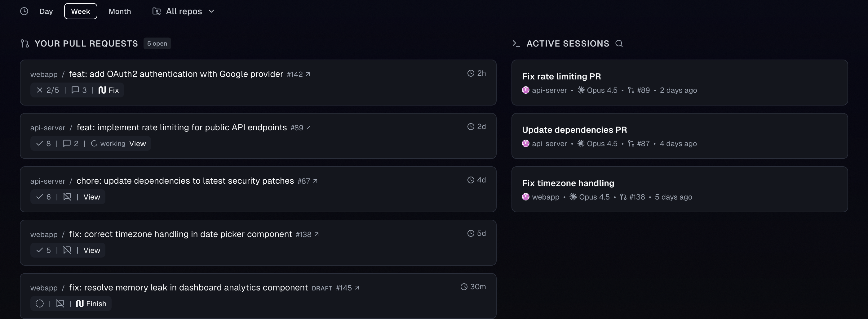Viewport: 868px width, 319px height.
Task: Click no-comments icon on PR #87
Action: pyautogui.click(x=67, y=197)
